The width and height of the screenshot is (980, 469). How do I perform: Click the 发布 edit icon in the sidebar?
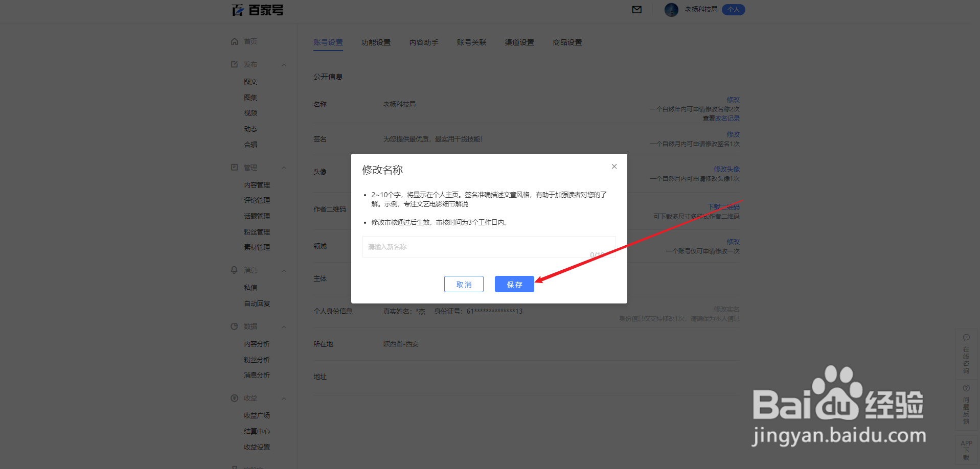coord(235,64)
